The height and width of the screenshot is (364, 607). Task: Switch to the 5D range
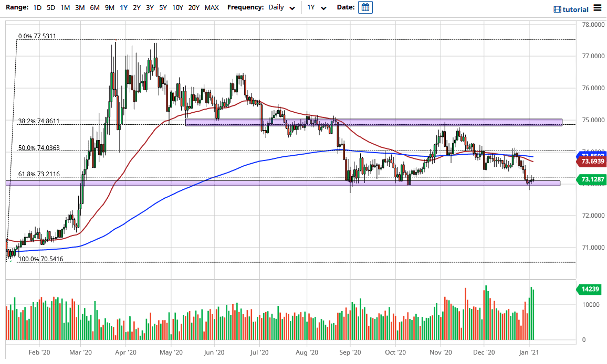pyautogui.click(x=50, y=8)
